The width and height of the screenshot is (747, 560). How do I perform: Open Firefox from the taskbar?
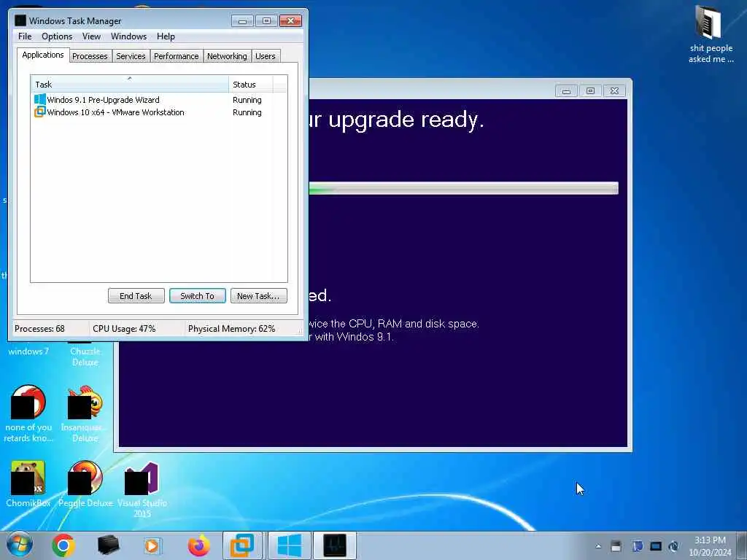click(198, 545)
